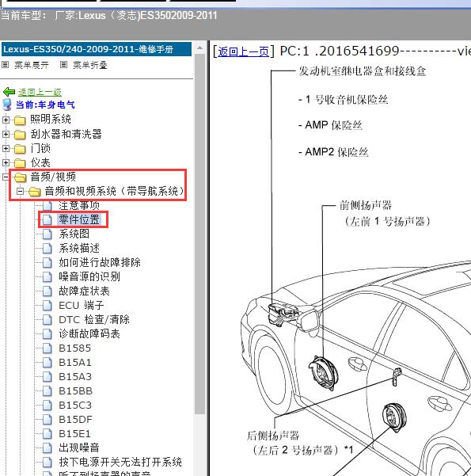The image size is (471, 476).
Task: Click the Lexus-ES350/240 维修手册 title header
Action: (97, 49)
